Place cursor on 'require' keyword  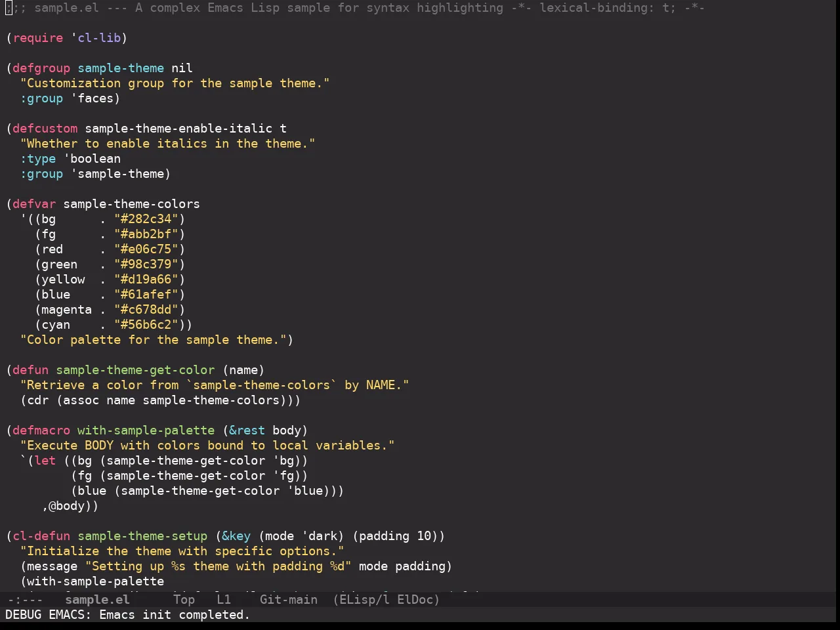click(x=38, y=38)
